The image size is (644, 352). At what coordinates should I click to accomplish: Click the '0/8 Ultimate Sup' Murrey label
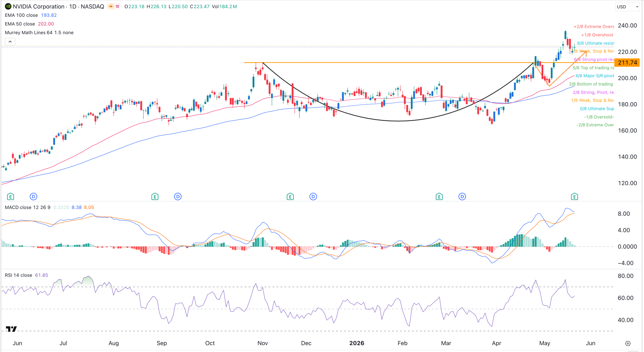click(x=597, y=109)
